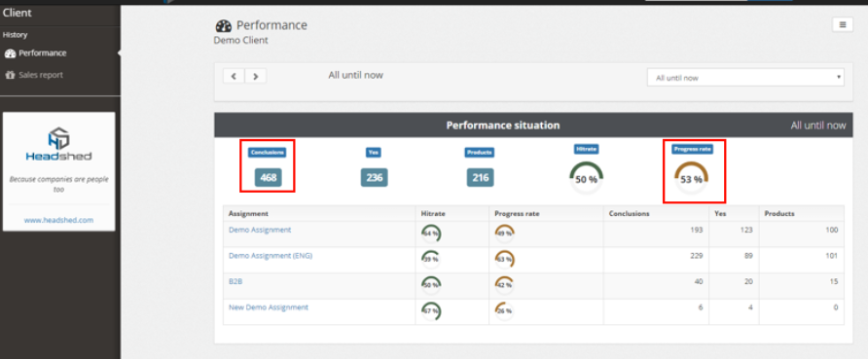The height and width of the screenshot is (359, 868).
Task: Open the All until now dropdown
Action: (x=745, y=78)
